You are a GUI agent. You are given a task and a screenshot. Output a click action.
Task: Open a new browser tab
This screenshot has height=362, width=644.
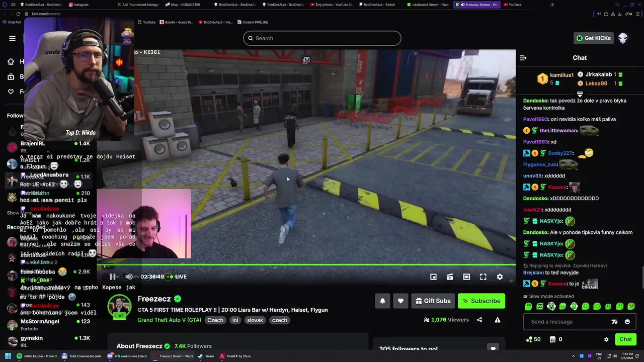[x=552, y=5]
